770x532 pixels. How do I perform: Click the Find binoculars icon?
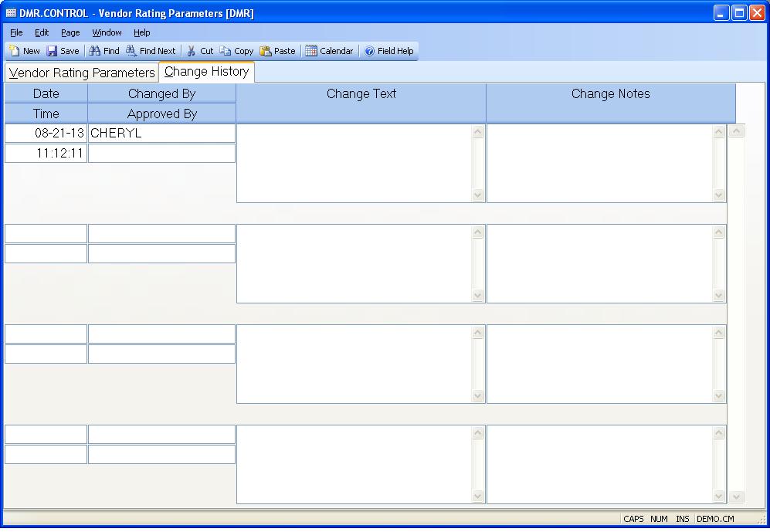(94, 51)
